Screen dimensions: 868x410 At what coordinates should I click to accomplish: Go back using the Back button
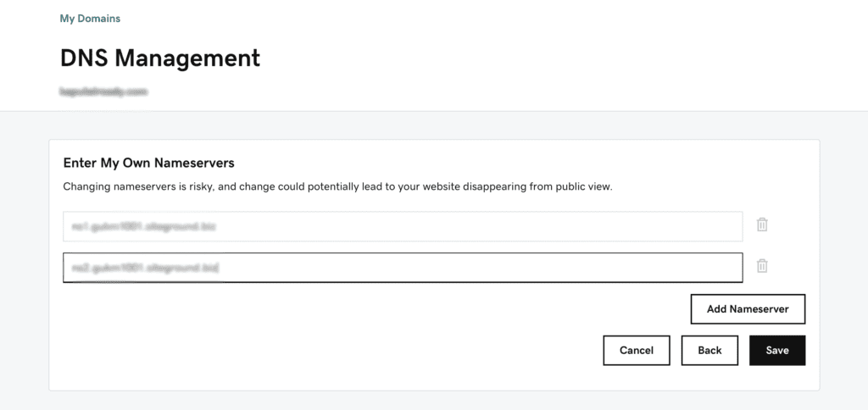[709, 350]
